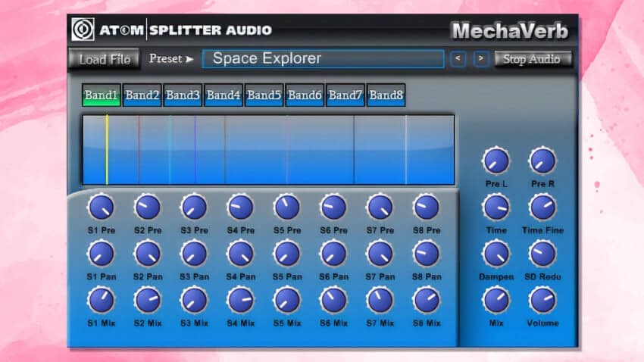Click the SD Redu knob
644x362 pixels.
pos(542,254)
